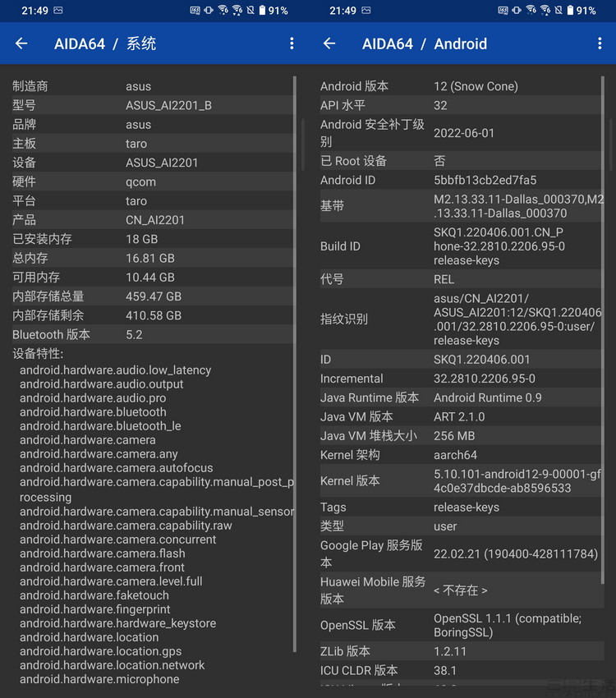The height and width of the screenshot is (698, 616).
Task: Select android.hardware.fingerprint feature
Action: click(94, 609)
